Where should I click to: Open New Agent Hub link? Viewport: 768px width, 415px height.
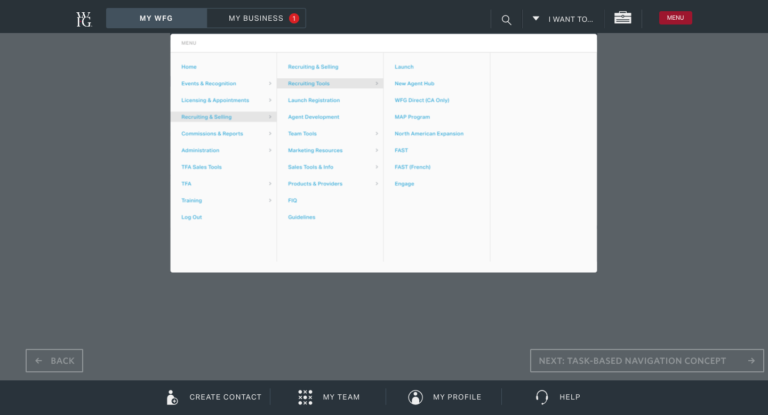tap(414, 84)
